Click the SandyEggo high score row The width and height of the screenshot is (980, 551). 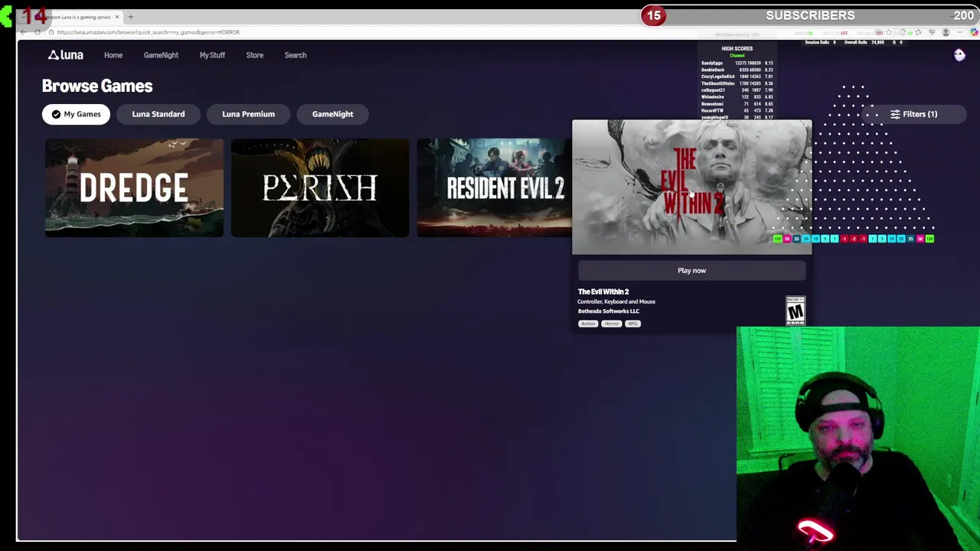pyautogui.click(x=737, y=63)
